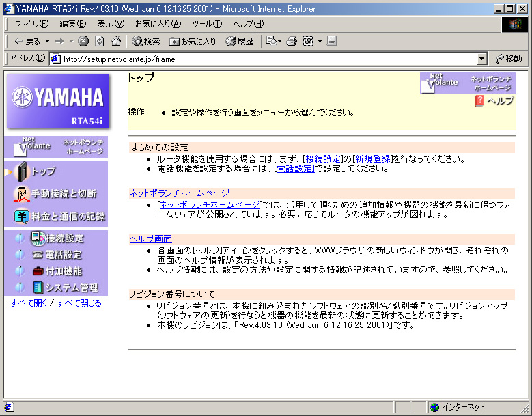Open the 検索 (Search) toolbar button
532x416 pixels.
click(146, 41)
